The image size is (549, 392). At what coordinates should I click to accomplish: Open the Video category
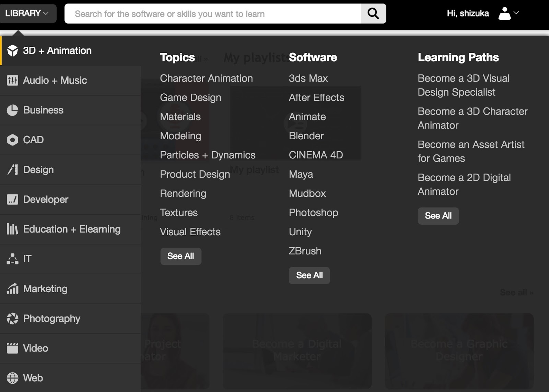coord(70,348)
